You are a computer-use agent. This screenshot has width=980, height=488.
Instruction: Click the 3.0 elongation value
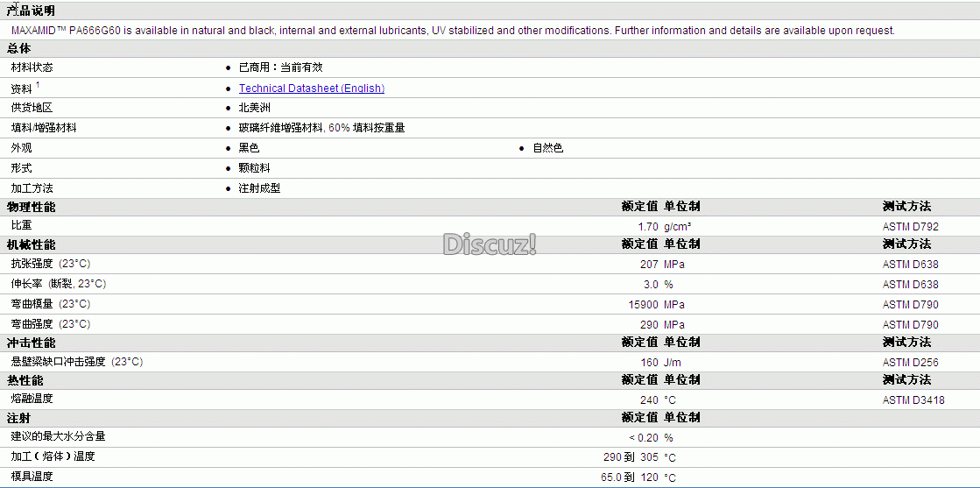(x=652, y=285)
